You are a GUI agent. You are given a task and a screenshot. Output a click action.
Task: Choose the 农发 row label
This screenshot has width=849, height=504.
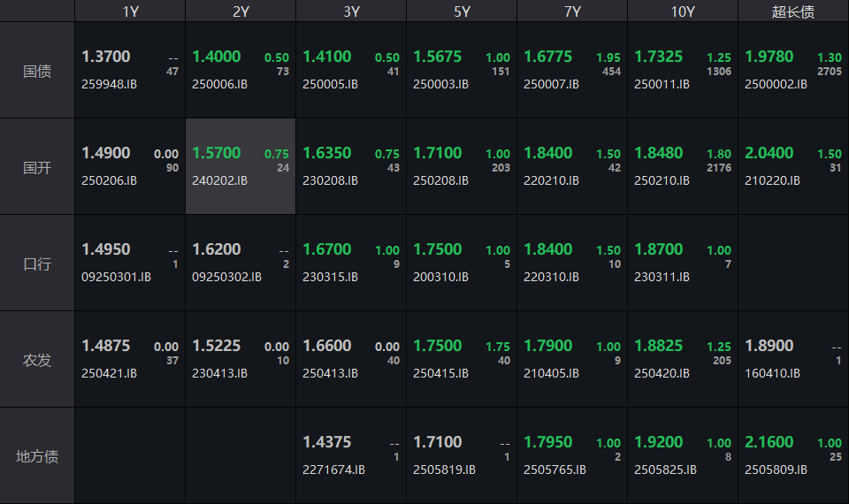[37, 360]
